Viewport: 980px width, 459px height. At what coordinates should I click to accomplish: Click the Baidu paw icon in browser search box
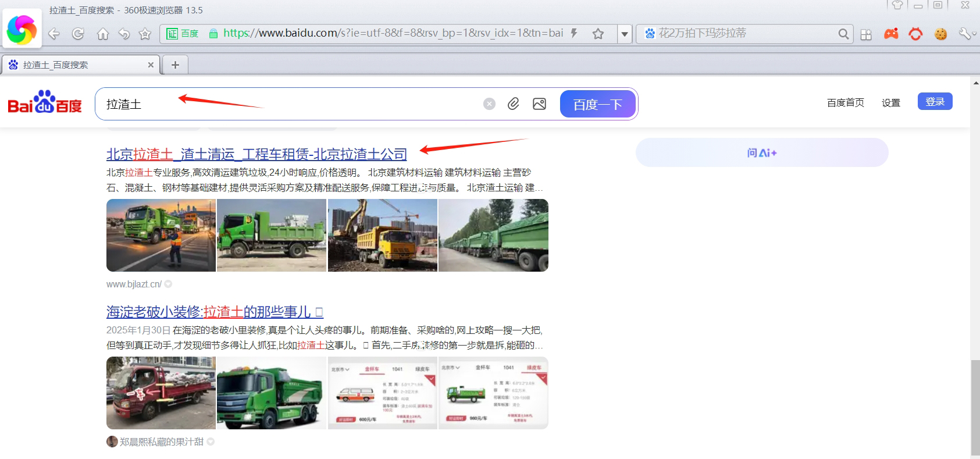[650, 33]
